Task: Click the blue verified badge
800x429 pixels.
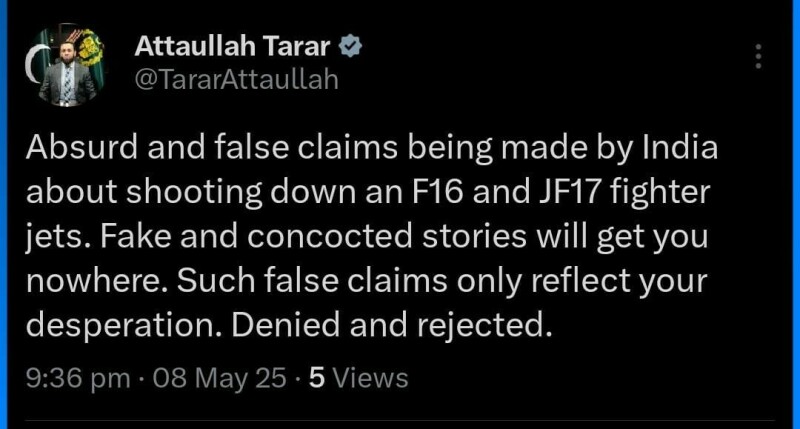Action: (352, 46)
